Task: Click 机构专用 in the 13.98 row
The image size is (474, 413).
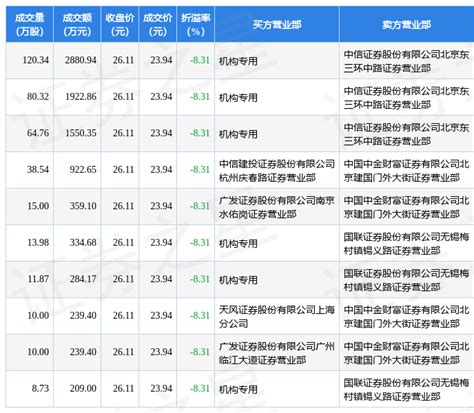Action: pos(238,244)
